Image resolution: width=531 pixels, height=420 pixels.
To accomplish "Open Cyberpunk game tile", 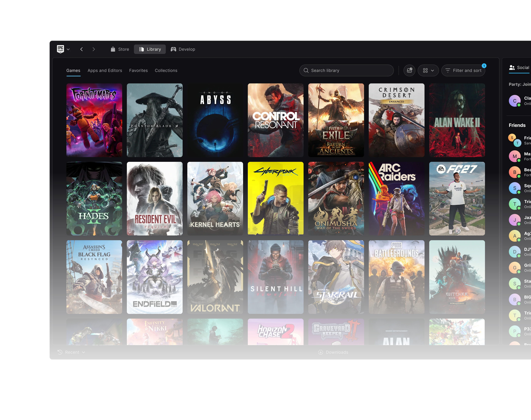I will click(x=276, y=199).
